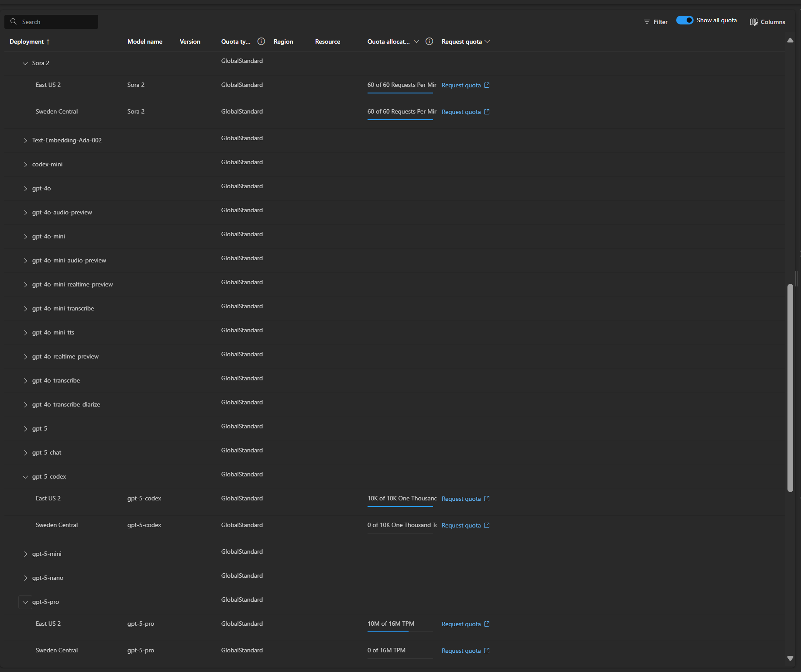
Task: Click the scroll down arrow
Action: 790,658
